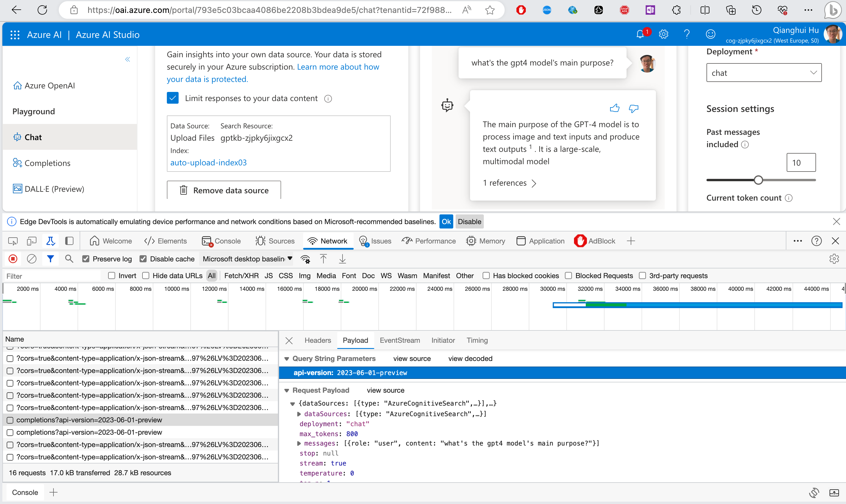846x504 pixels.
Task: Collapse Query String Parameters section
Action: pyautogui.click(x=287, y=359)
